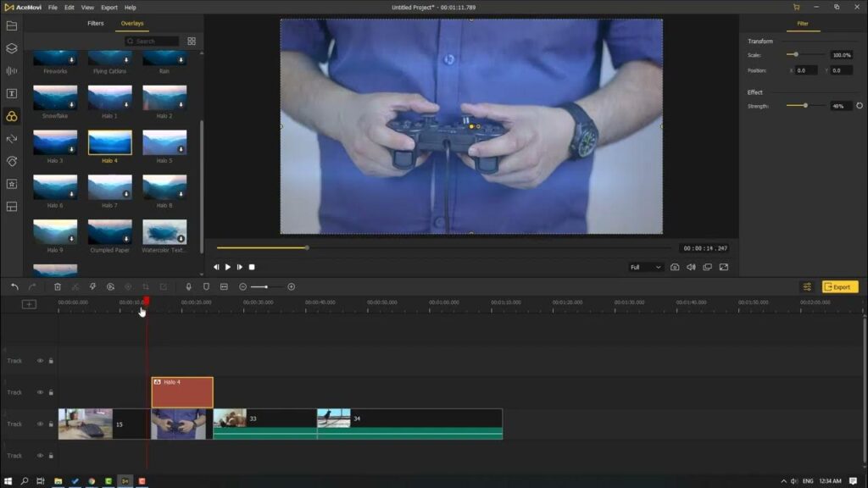
Task: Take a snapshot with the camera icon
Action: [675, 267]
